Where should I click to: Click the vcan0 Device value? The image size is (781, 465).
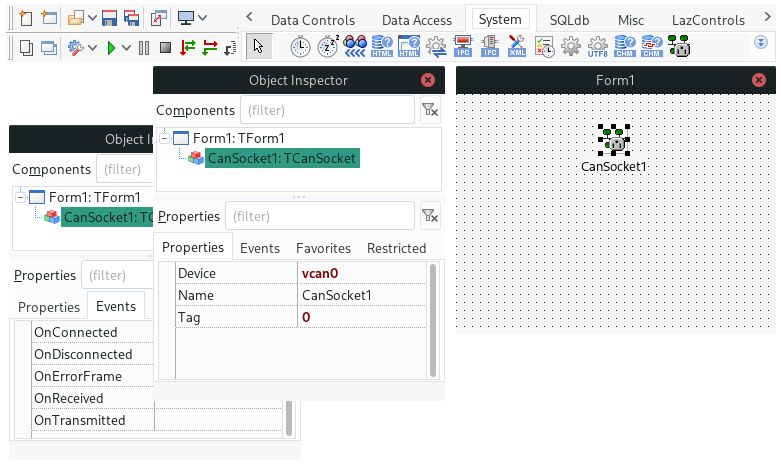(362, 273)
